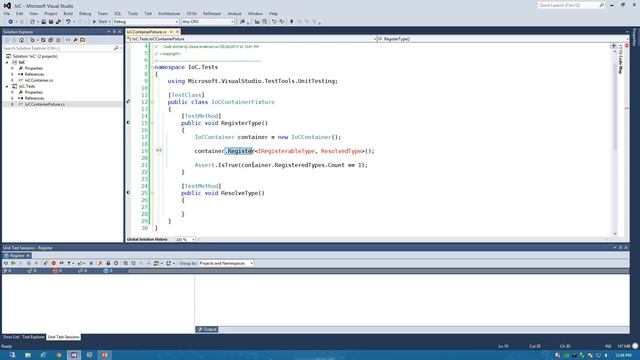Click the Undo icon in main toolbar
Image resolution: width=640 pixels, height=360 pixels.
tap(68, 22)
